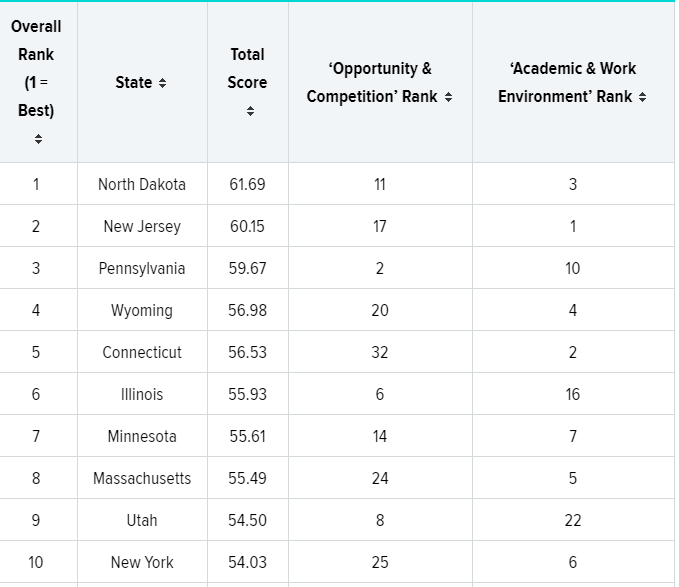Click the 'Total Score' column header text
679x587 pixels.
[x=247, y=68]
